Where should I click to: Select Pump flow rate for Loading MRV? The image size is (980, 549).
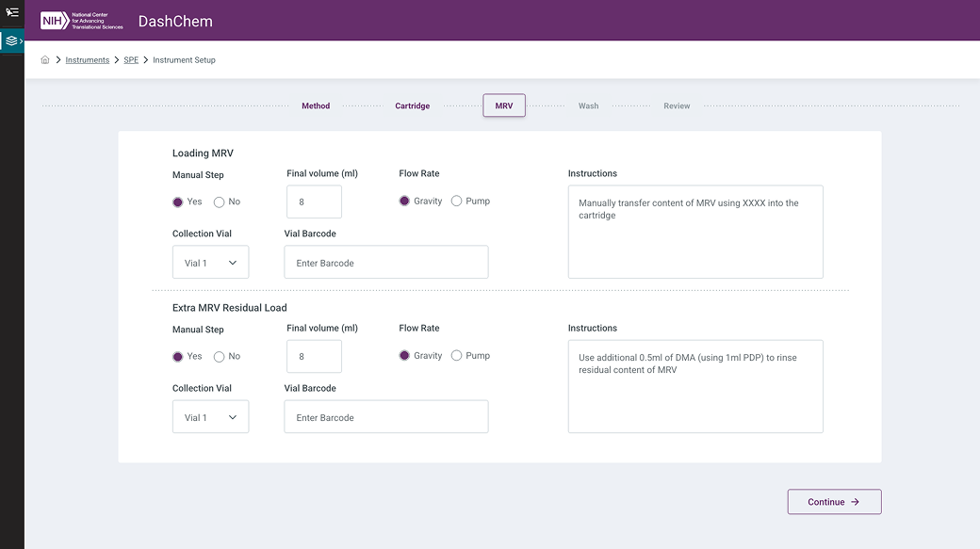click(x=457, y=201)
